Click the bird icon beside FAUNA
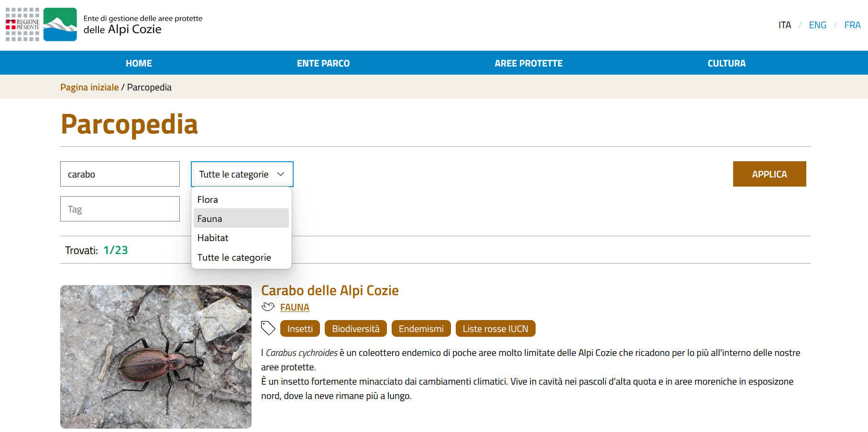Viewport: 868px width, 432px height. [x=268, y=307]
